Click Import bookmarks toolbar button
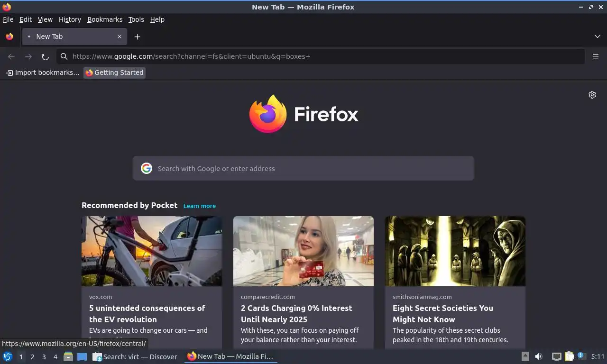 [x=42, y=73]
